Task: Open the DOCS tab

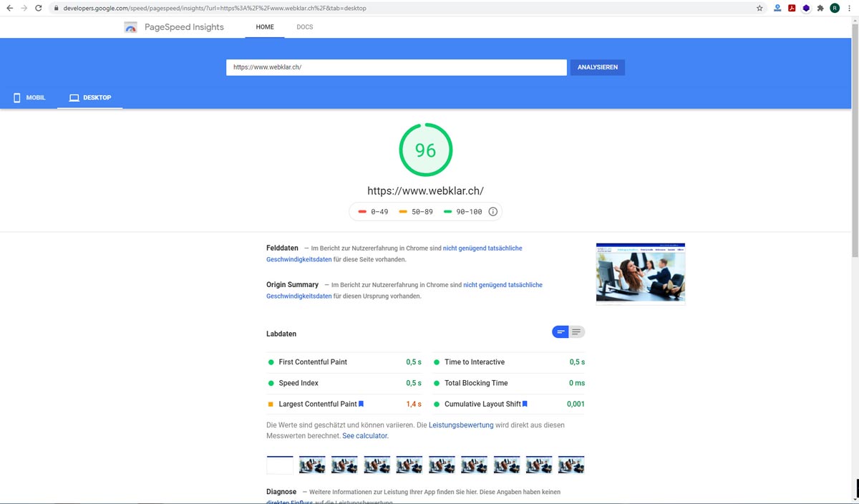Action: coord(305,27)
